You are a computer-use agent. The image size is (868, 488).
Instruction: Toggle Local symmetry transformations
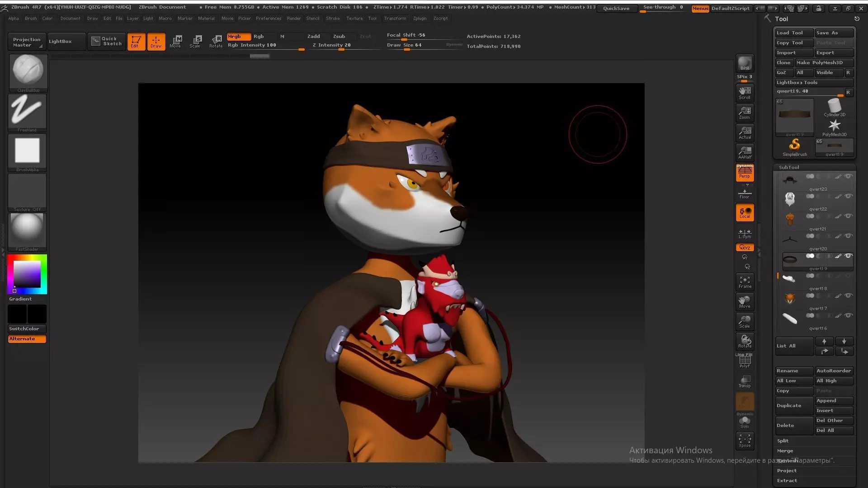pyautogui.click(x=745, y=212)
